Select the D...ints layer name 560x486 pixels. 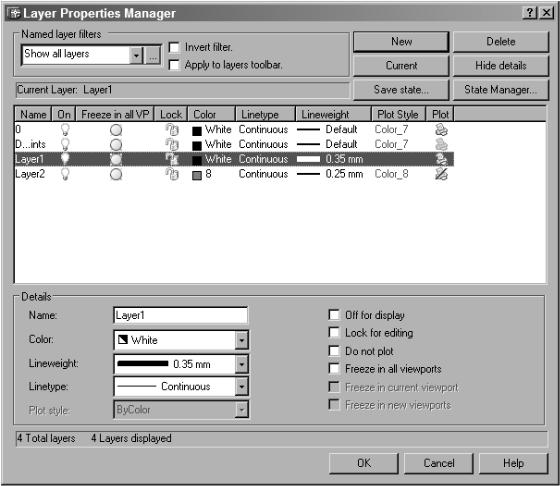tap(30, 144)
